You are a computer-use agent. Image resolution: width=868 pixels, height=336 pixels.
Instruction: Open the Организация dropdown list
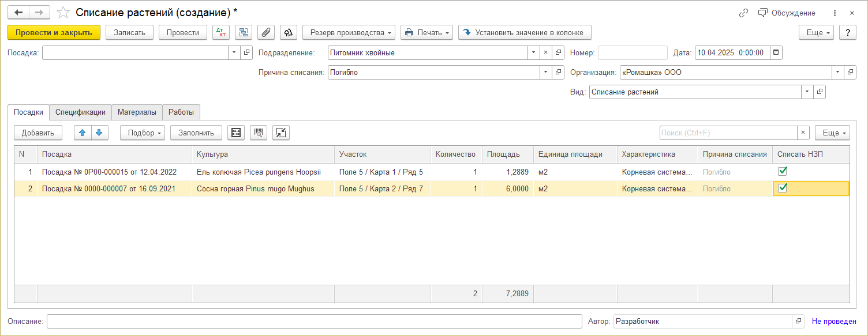coord(837,73)
